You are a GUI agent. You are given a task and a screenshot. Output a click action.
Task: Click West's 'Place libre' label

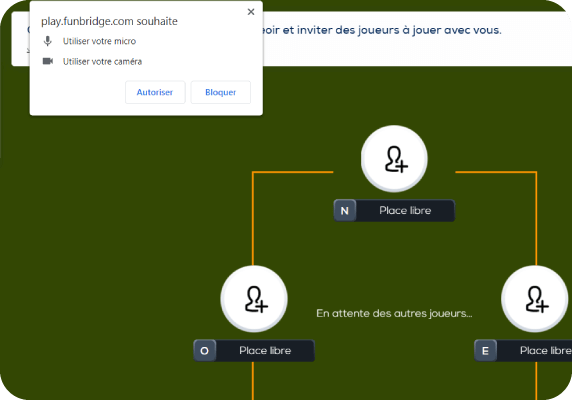tap(265, 350)
